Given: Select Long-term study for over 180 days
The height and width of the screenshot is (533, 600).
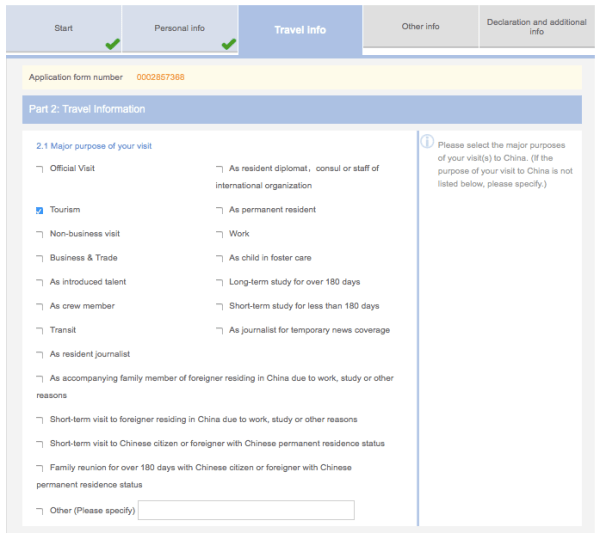Looking at the screenshot, I should (x=219, y=282).
